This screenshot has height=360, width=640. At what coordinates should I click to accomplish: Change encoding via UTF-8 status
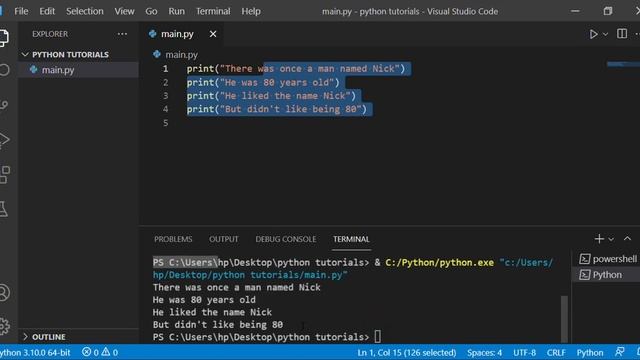pyautogui.click(x=524, y=352)
